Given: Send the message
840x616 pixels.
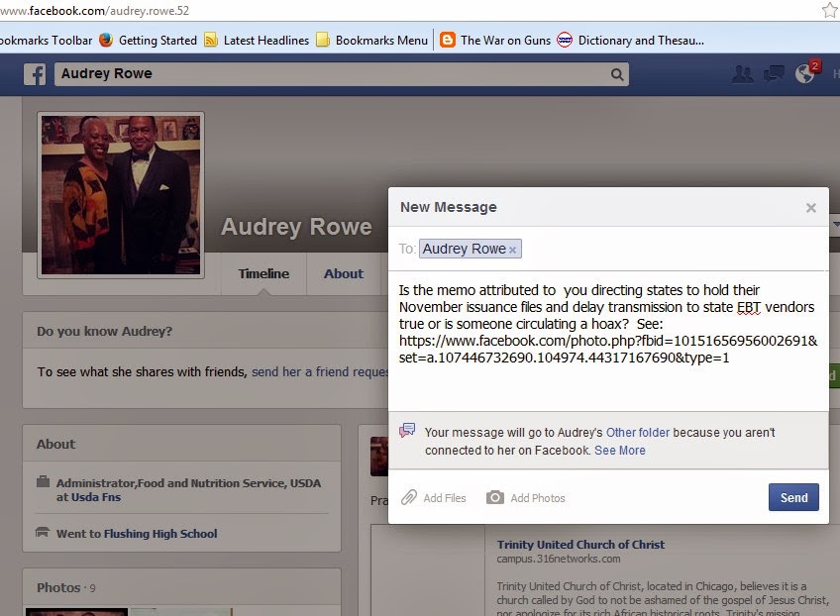Looking at the screenshot, I should (793, 497).
